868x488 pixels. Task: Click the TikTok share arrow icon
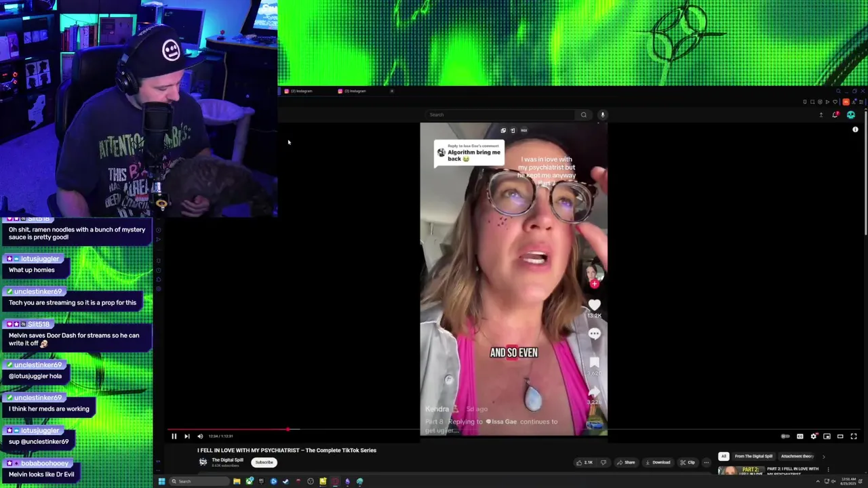(x=595, y=392)
